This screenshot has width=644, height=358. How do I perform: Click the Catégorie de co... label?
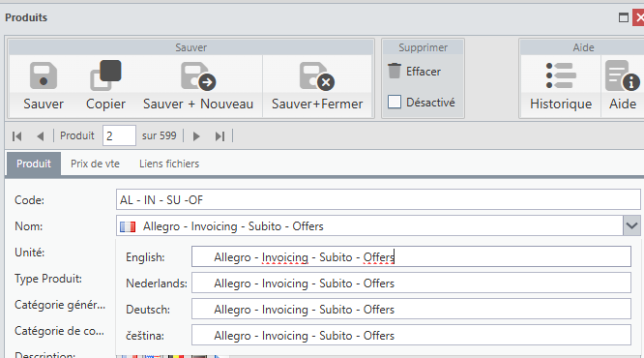click(x=59, y=331)
